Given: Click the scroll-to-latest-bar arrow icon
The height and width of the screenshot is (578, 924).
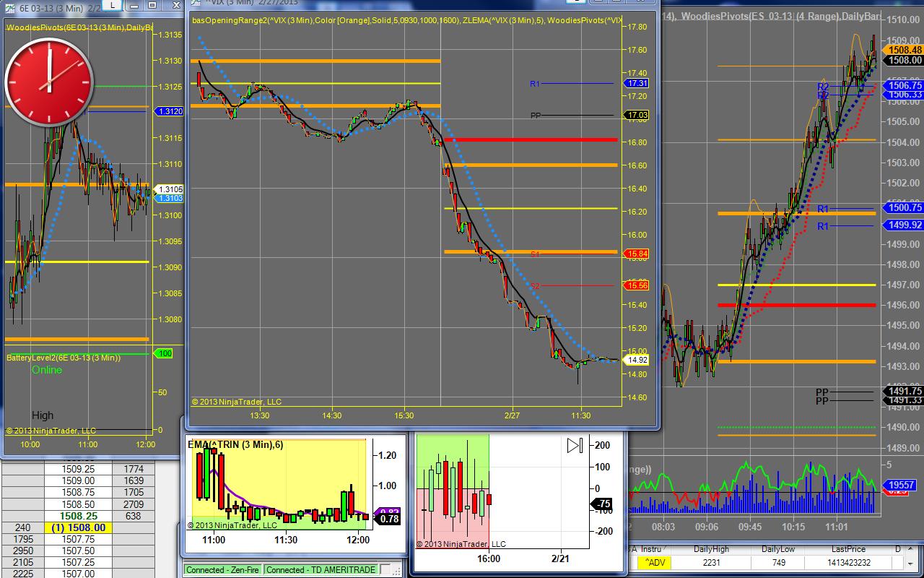Looking at the screenshot, I should click(x=575, y=446).
